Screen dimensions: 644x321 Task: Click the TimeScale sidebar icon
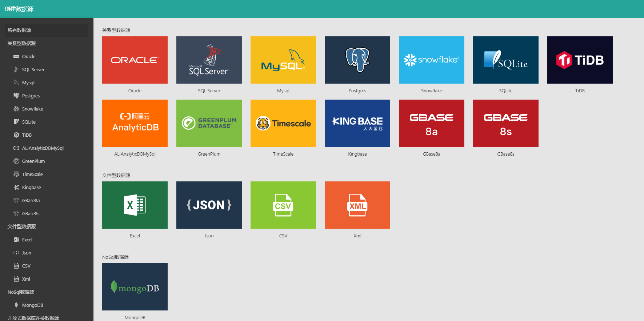coord(16,174)
